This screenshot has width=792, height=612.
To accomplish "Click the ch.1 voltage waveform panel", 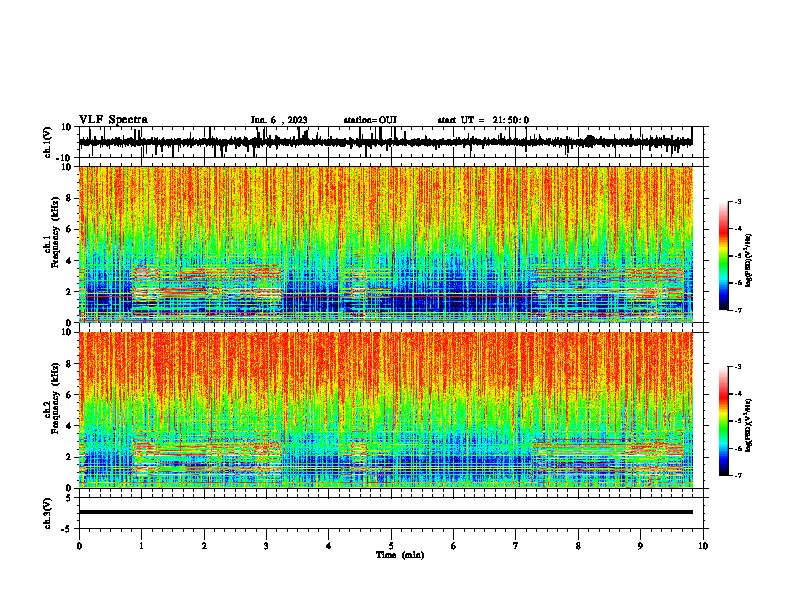I will (393, 142).
